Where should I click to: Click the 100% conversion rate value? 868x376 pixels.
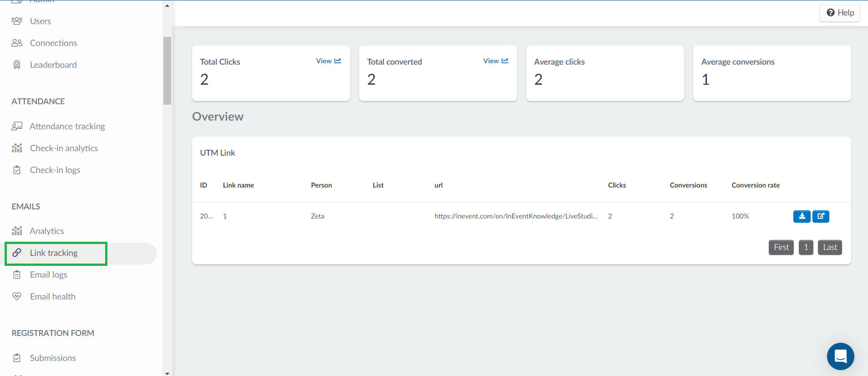click(740, 216)
